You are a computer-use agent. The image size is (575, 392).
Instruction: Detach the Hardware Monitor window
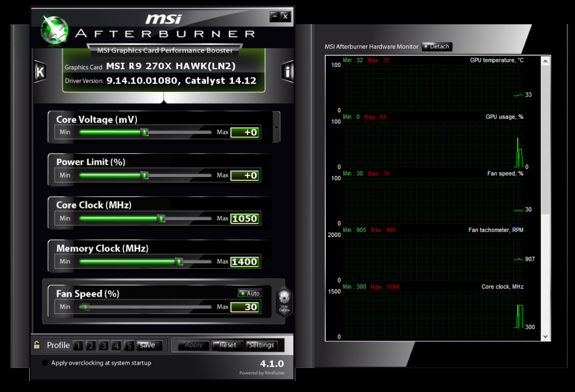point(437,47)
